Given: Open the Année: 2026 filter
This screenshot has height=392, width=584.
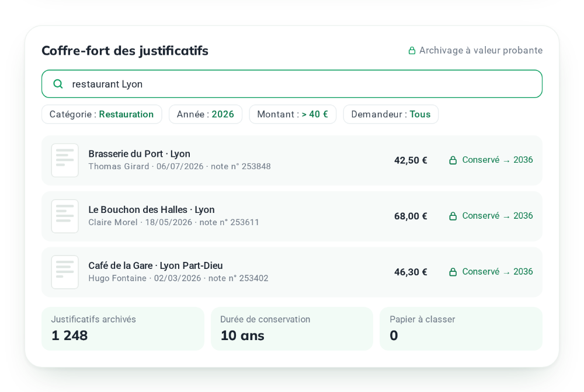Looking at the screenshot, I should point(206,114).
